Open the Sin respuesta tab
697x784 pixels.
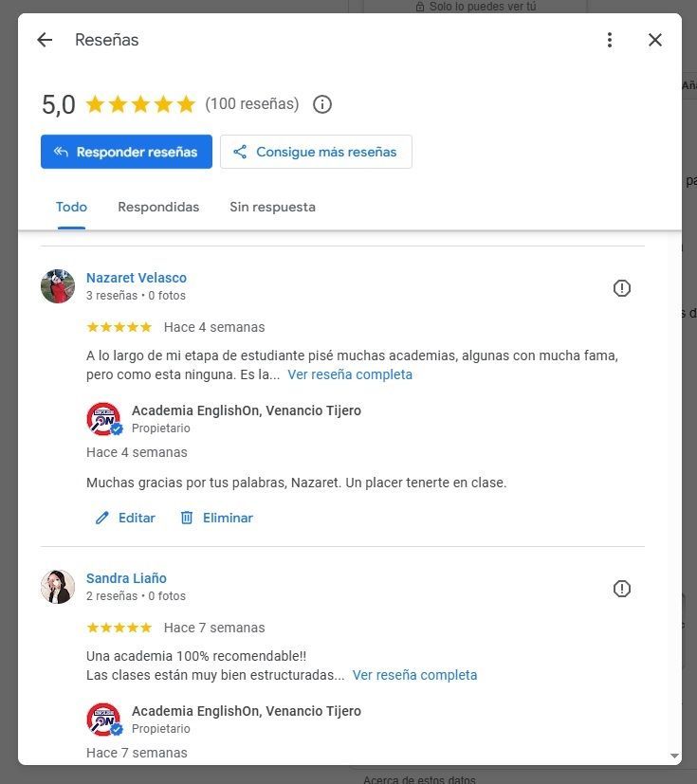[272, 207]
